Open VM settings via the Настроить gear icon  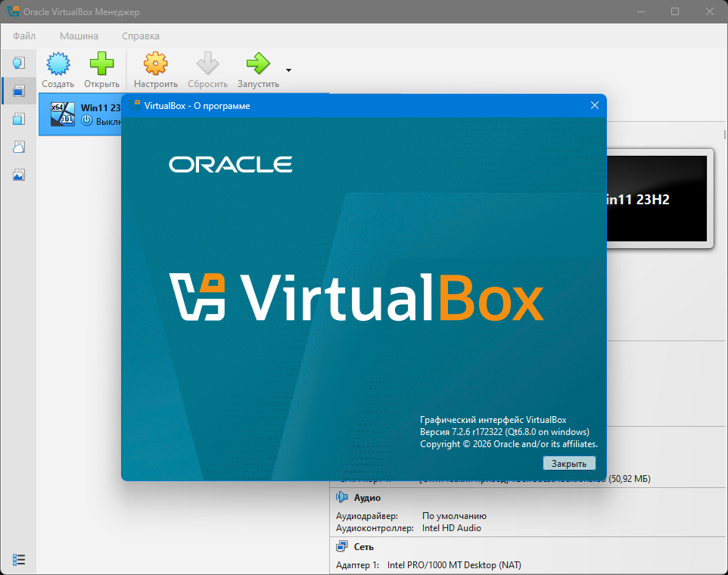[x=156, y=64]
